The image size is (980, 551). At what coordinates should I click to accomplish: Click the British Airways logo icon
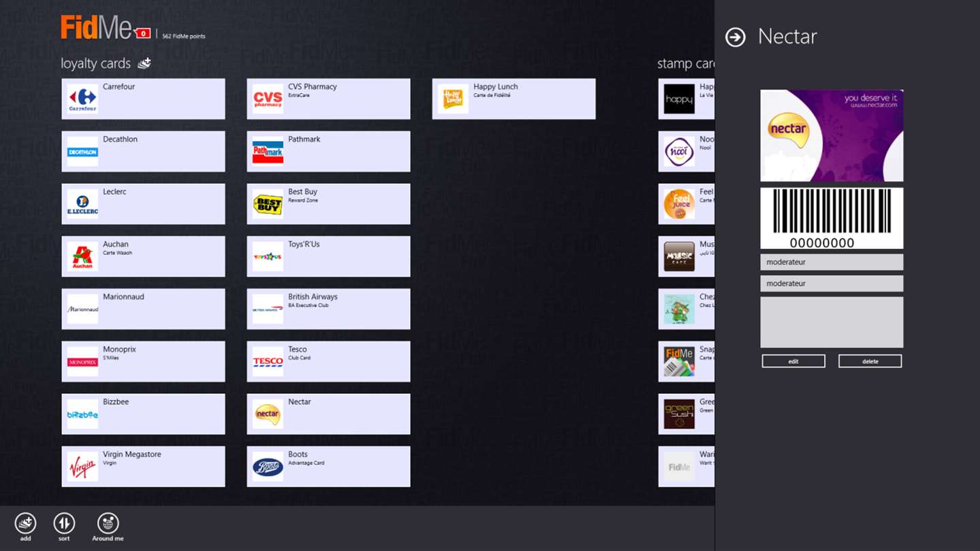267,309
